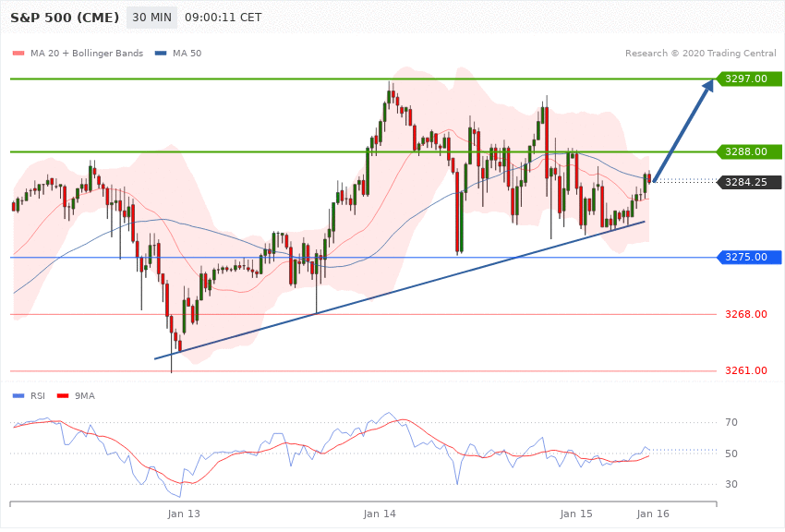Click the MA 50 blue legend swatch
The width and height of the screenshot is (785, 532).
point(161,54)
